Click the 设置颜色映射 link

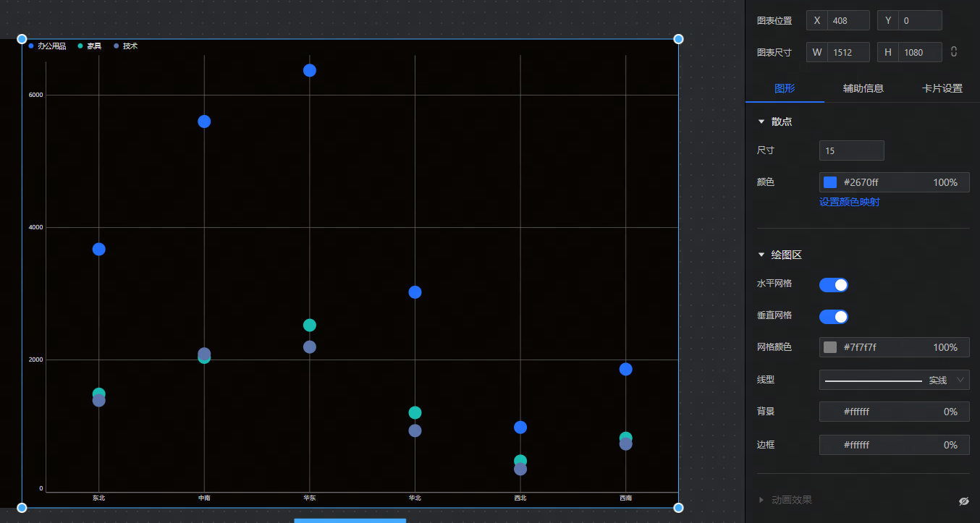849,203
